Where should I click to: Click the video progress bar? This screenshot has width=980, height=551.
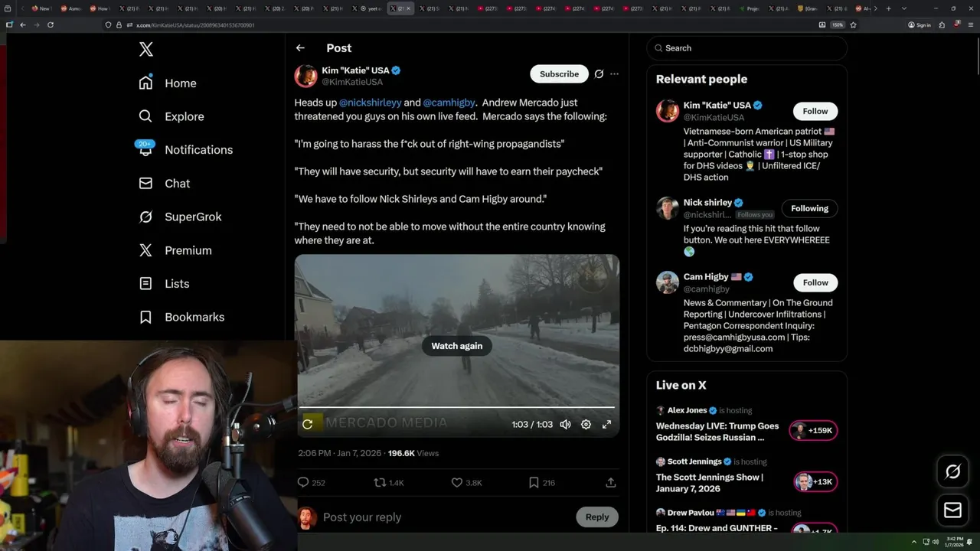click(x=457, y=408)
